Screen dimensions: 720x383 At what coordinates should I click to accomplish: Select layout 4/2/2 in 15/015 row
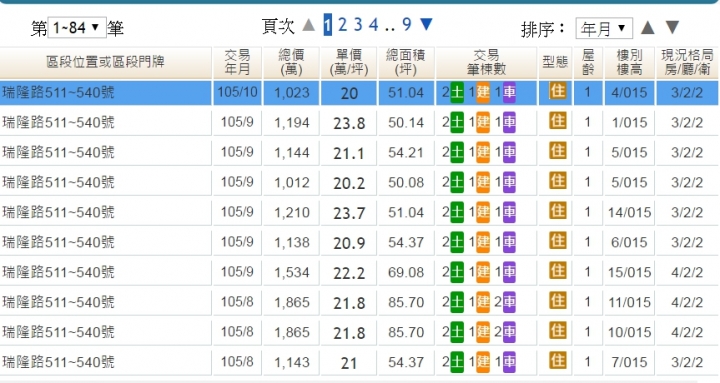tap(687, 272)
